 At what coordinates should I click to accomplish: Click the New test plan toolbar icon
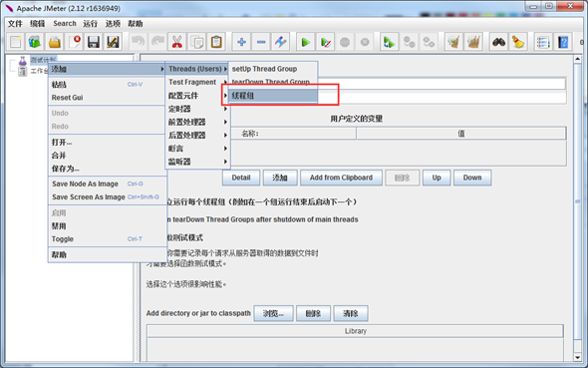point(15,42)
